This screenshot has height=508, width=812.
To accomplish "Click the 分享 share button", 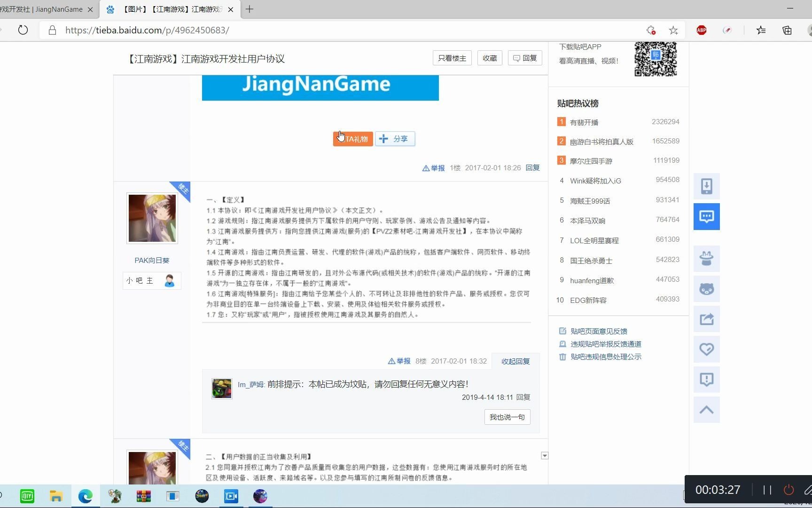I will click(395, 139).
